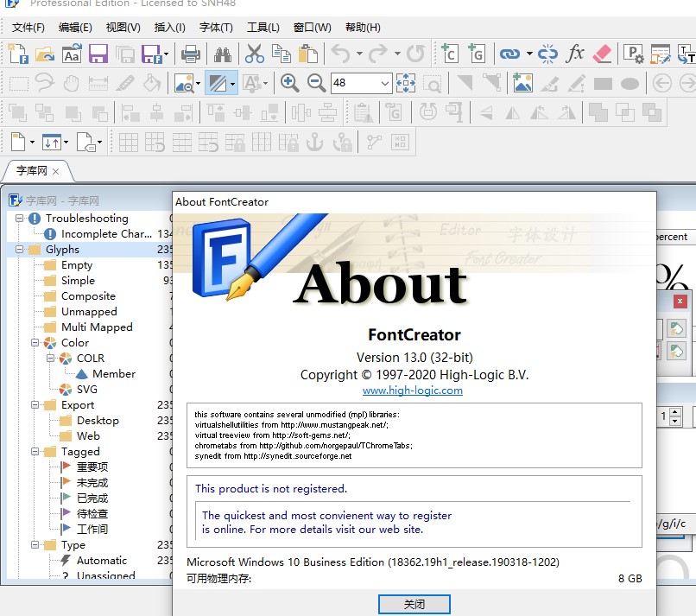Click the Copy icon

pyautogui.click(x=282, y=54)
